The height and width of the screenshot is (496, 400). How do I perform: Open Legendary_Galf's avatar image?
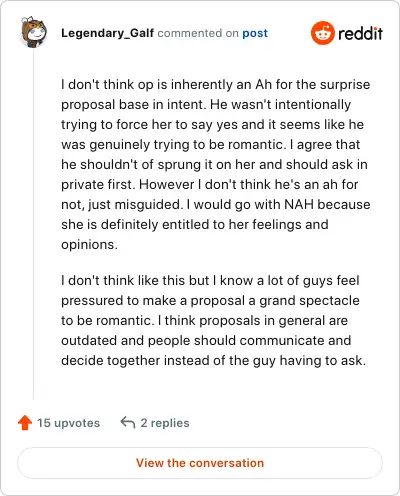click(x=34, y=32)
